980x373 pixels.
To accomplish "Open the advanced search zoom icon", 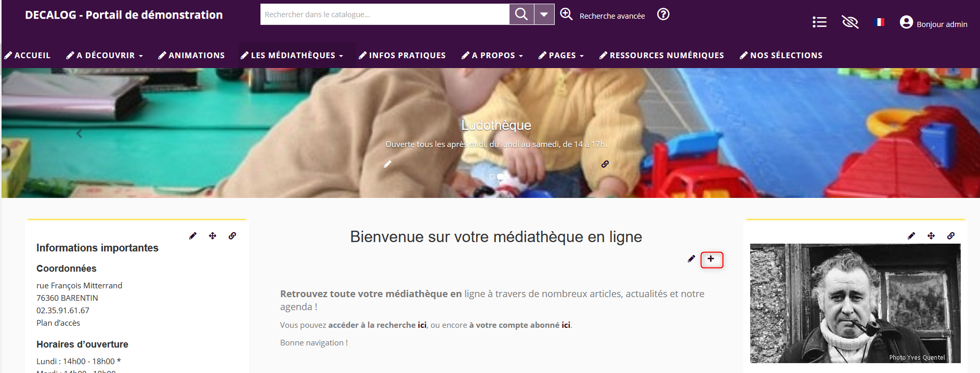I will click(x=566, y=15).
